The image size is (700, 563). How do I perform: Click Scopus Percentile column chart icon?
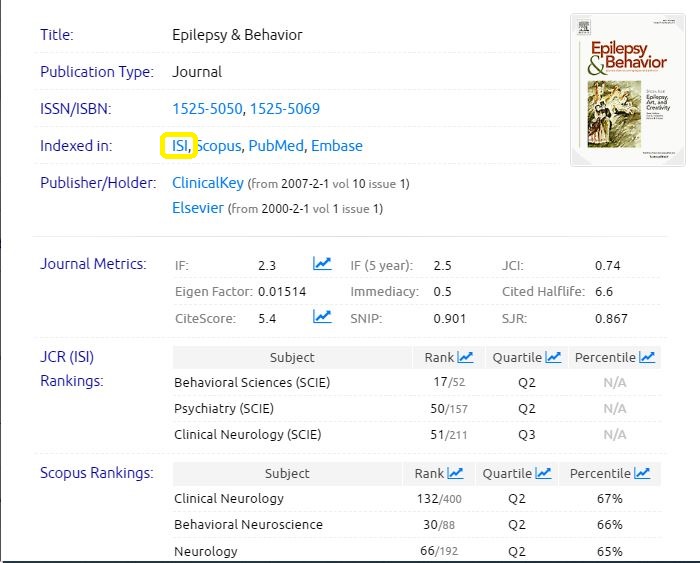tap(642, 473)
